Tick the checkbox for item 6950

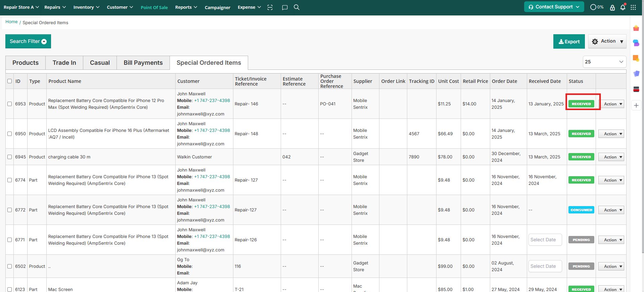coord(10,134)
